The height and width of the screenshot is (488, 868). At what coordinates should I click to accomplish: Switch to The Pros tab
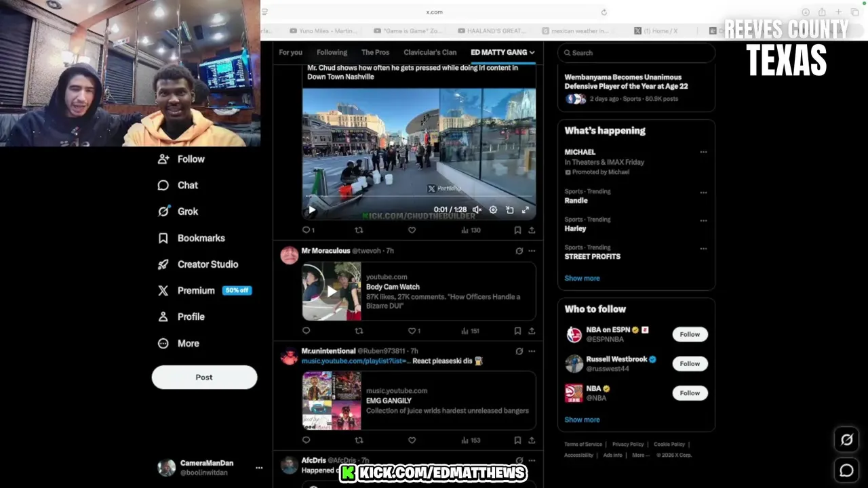[375, 52]
